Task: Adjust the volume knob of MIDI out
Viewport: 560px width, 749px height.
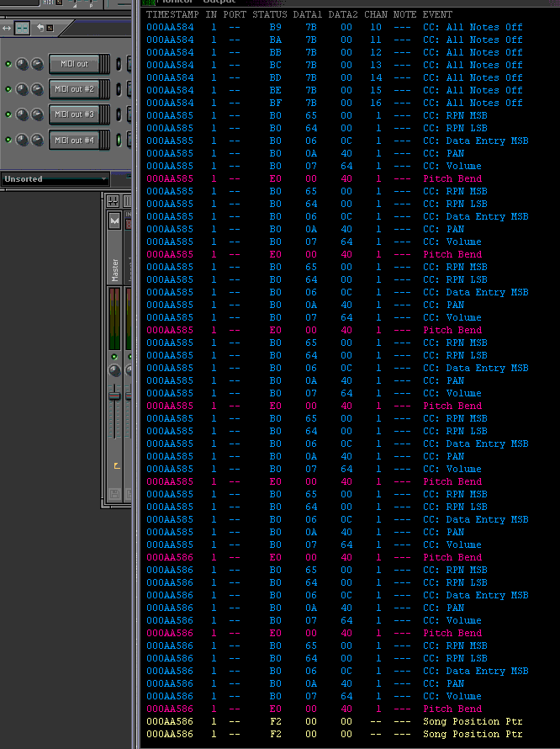Action: 37,63
